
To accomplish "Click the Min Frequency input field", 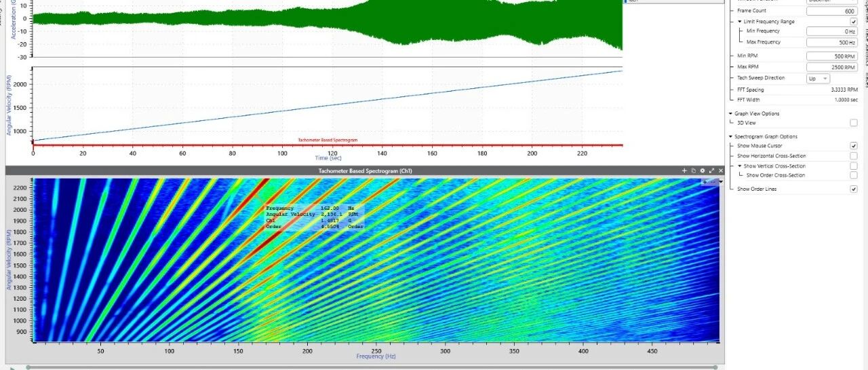I will (x=832, y=31).
